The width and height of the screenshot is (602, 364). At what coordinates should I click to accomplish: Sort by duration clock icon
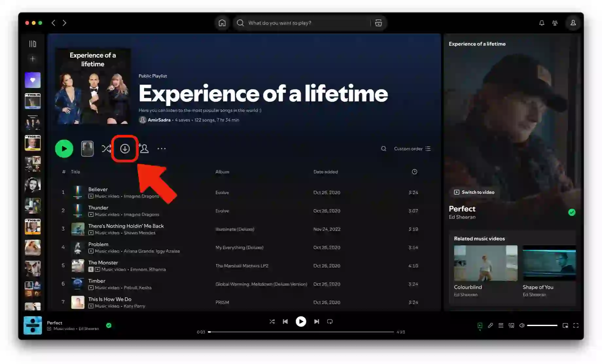click(415, 172)
